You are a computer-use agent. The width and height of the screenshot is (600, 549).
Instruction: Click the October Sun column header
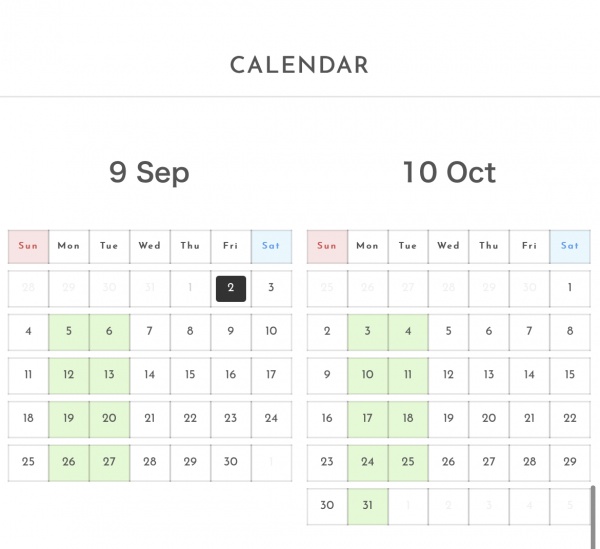click(x=327, y=246)
